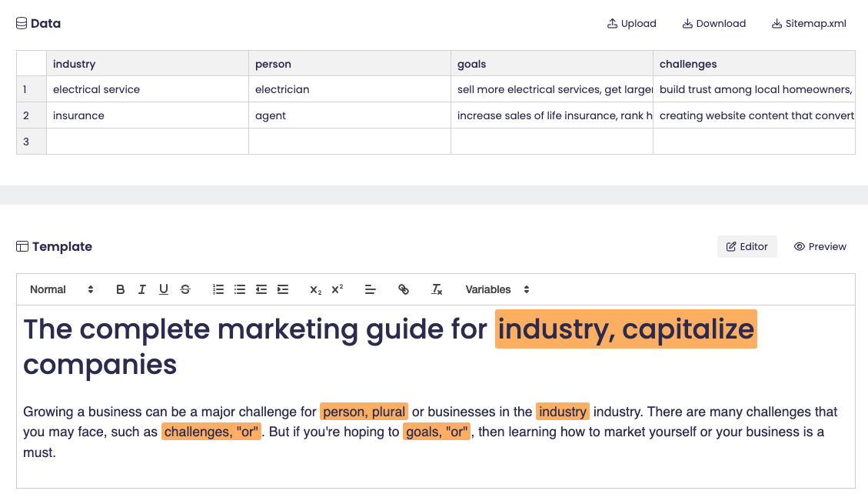Switch to the Preview tab

tap(820, 246)
